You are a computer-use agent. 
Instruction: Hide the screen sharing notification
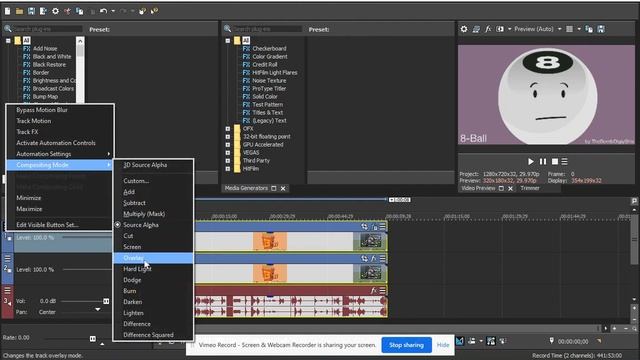(443, 345)
